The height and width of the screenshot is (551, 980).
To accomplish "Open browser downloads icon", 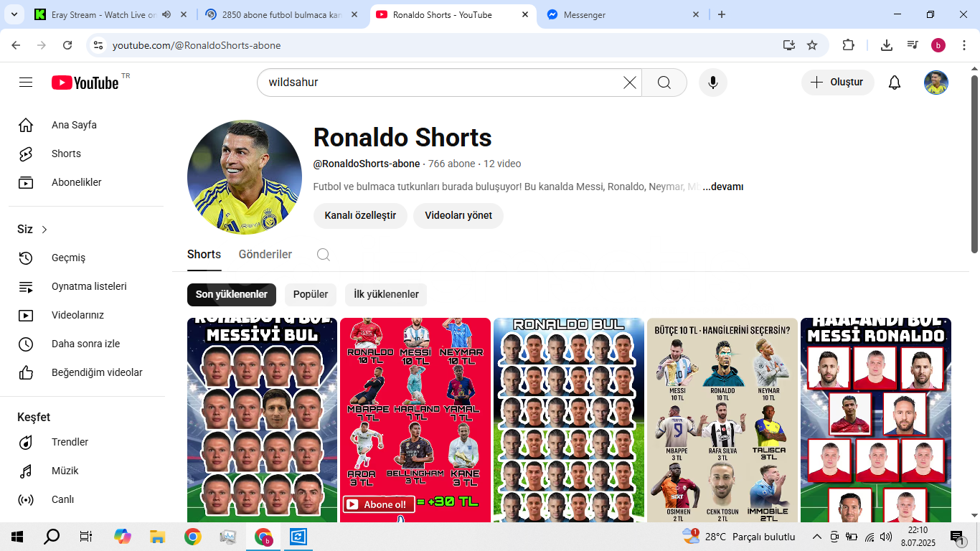I will pos(887,45).
